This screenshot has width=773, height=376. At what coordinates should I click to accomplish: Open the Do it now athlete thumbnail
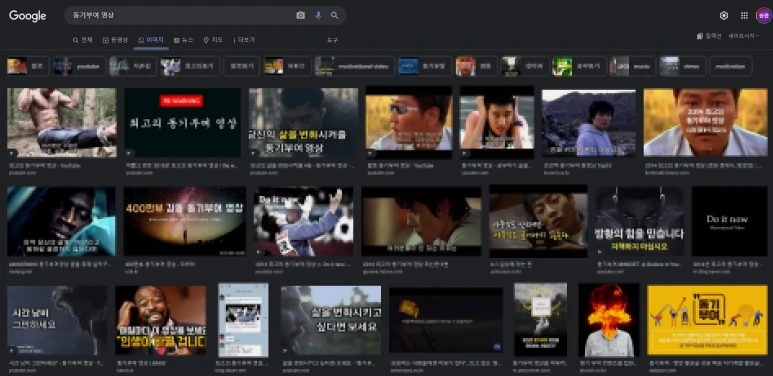pyautogui.click(x=303, y=221)
